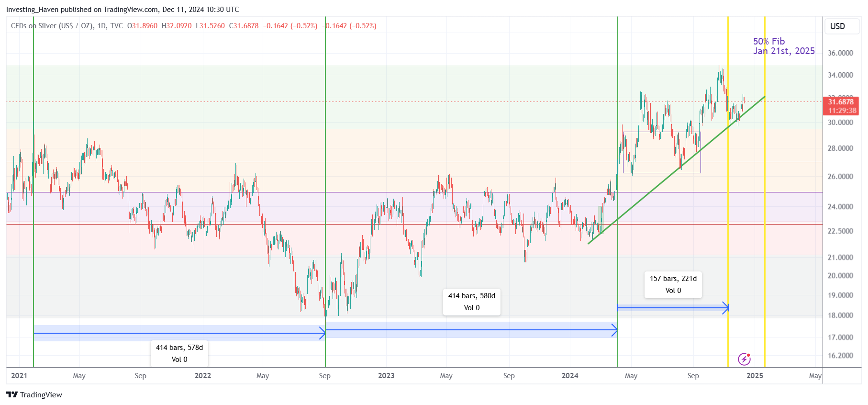This screenshot has width=868, height=405.
Task: Click the 30.0000 price axis label
Action: [840, 123]
